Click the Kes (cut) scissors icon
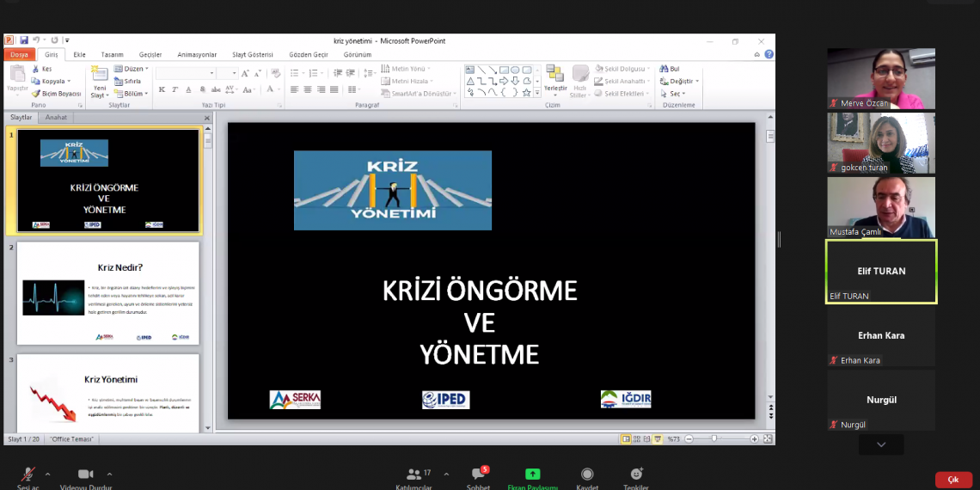The width and height of the screenshot is (980, 490). pyautogui.click(x=35, y=69)
